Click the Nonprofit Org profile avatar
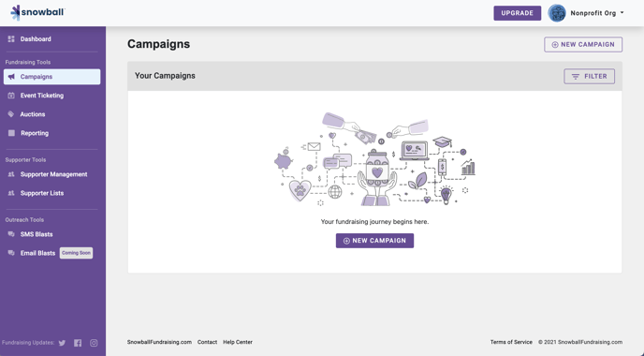Screen dimensions: 644x356 pos(557,13)
